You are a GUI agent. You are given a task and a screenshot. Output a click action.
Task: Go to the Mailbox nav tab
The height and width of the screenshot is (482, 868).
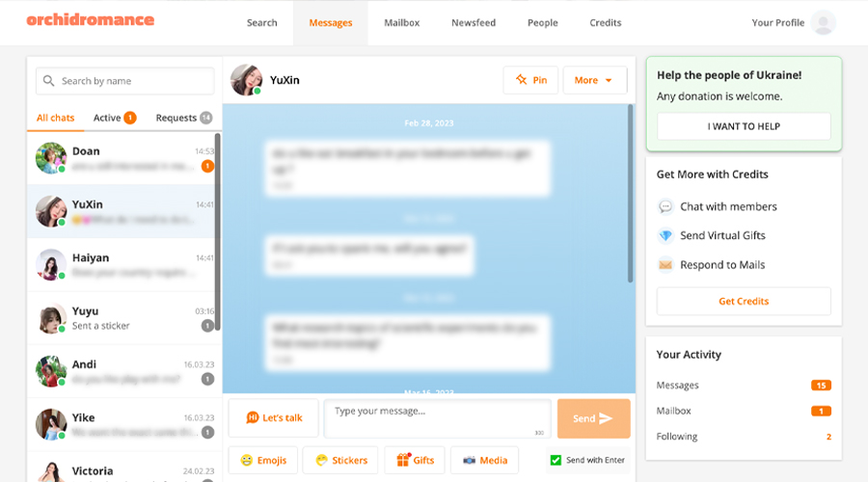tap(402, 23)
